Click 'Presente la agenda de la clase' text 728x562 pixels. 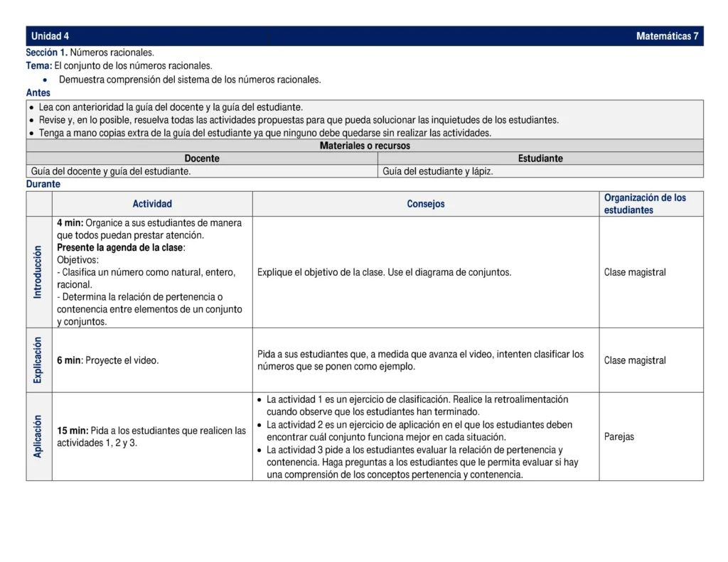point(120,248)
